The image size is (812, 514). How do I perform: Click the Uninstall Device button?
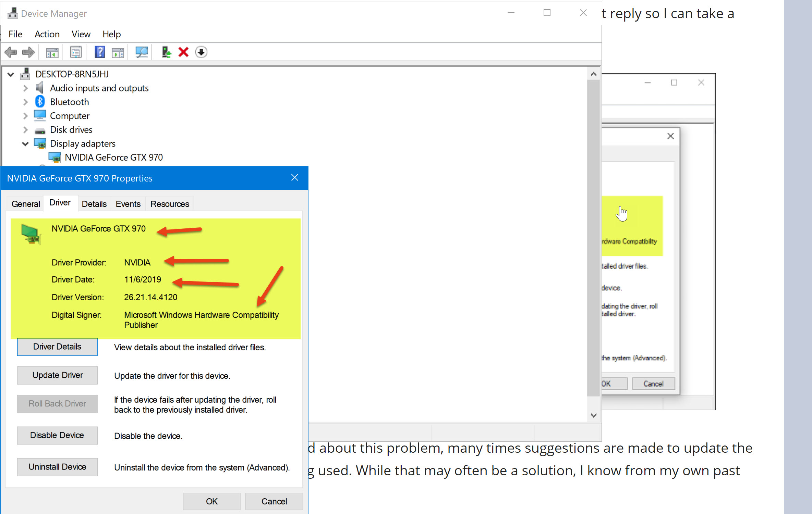[57, 467]
